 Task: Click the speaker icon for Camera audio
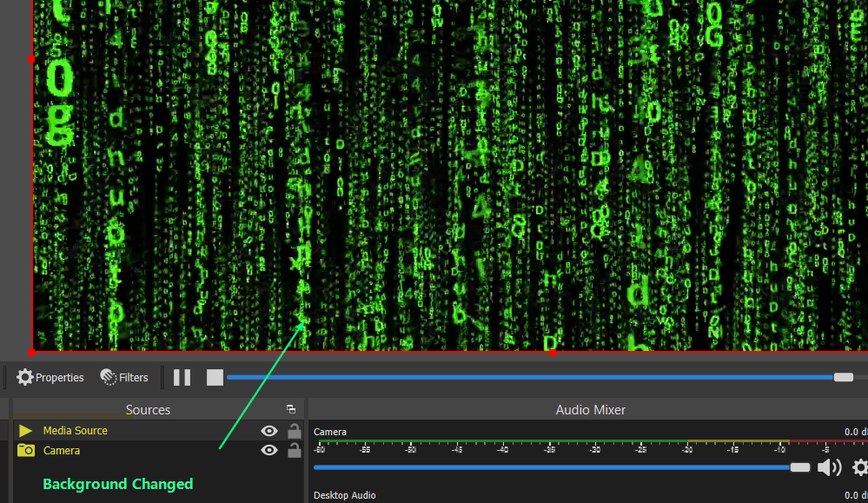pos(829,467)
